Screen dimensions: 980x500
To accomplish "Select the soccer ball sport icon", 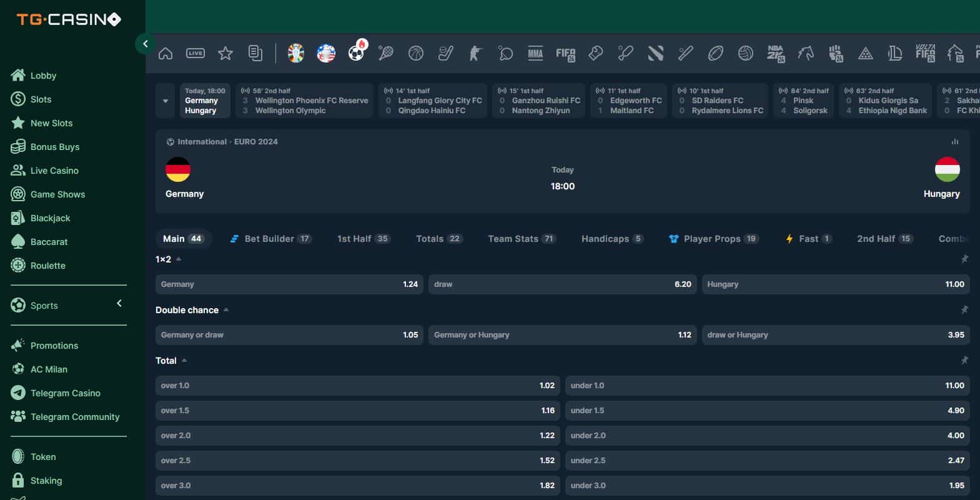I will tap(357, 52).
